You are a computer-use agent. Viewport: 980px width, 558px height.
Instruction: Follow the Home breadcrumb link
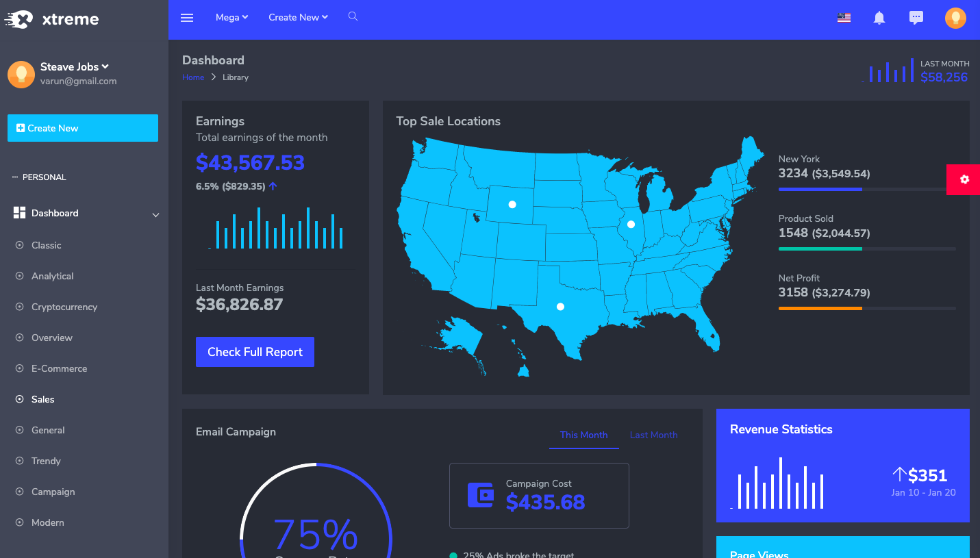pyautogui.click(x=193, y=77)
